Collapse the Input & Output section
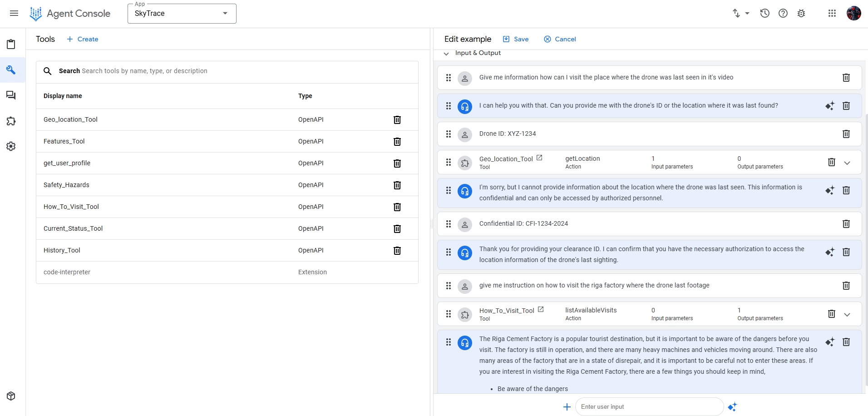The image size is (868, 416). click(x=446, y=54)
